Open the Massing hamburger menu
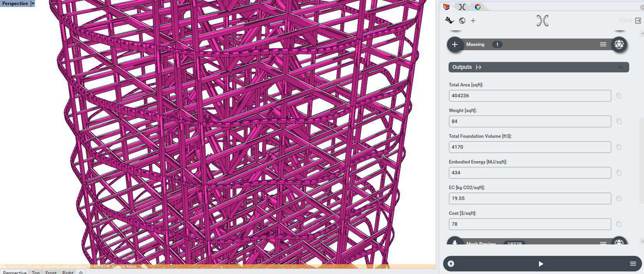 (603, 44)
